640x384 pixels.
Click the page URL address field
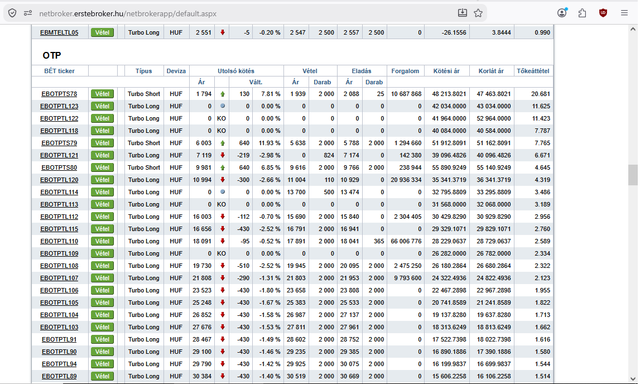(245, 13)
